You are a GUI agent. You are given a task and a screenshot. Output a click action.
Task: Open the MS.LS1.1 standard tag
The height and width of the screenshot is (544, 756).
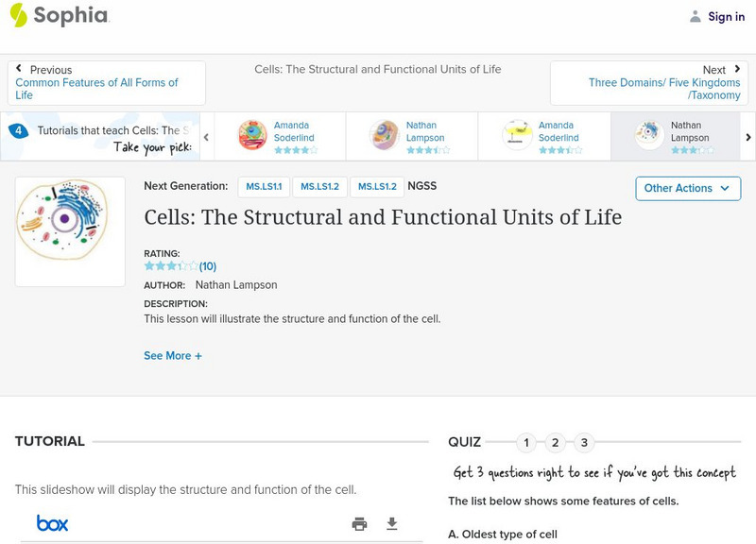pyautogui.click(x=264, y=187)
